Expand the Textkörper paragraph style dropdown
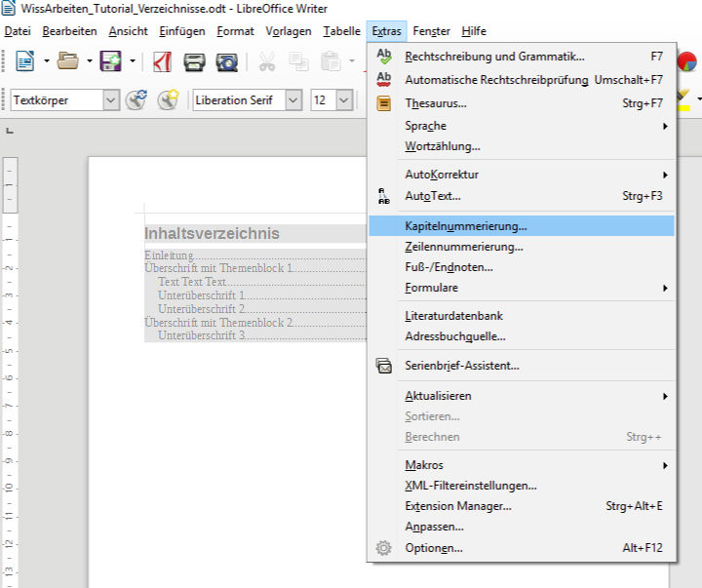Image resolution: width=702 pixels, height=588 pixels. (x=110, y=99)
